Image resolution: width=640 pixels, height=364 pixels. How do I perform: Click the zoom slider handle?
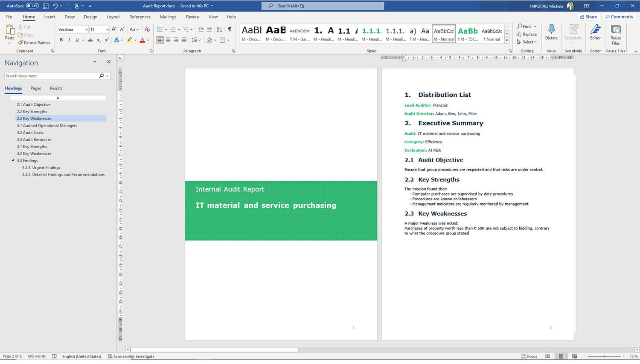(x=604, y=356)
